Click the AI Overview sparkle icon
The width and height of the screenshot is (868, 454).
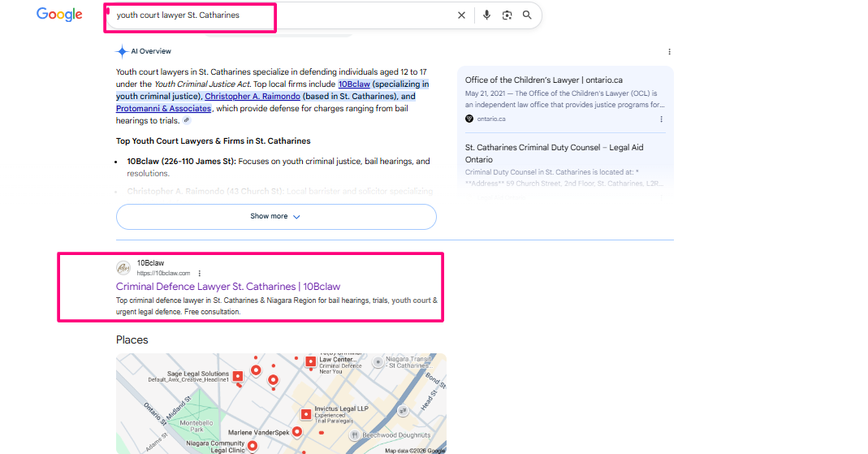[x=122, y=51]
